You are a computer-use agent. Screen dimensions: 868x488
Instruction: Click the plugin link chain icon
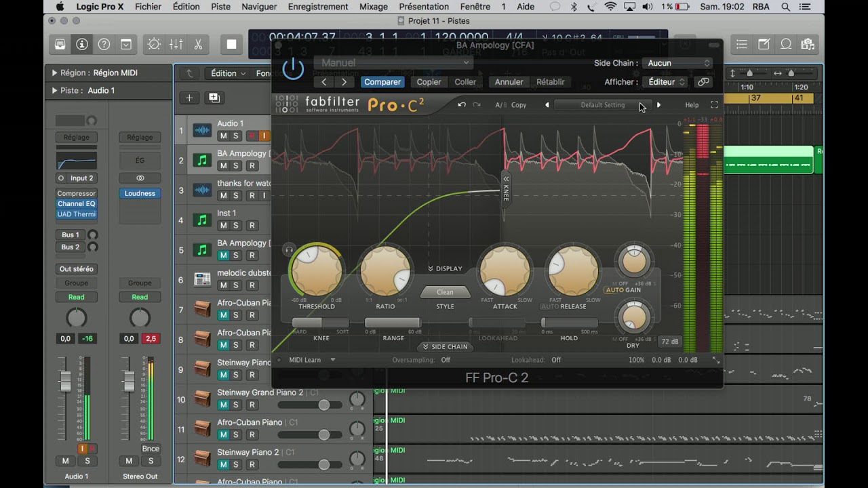click(703, 82)
